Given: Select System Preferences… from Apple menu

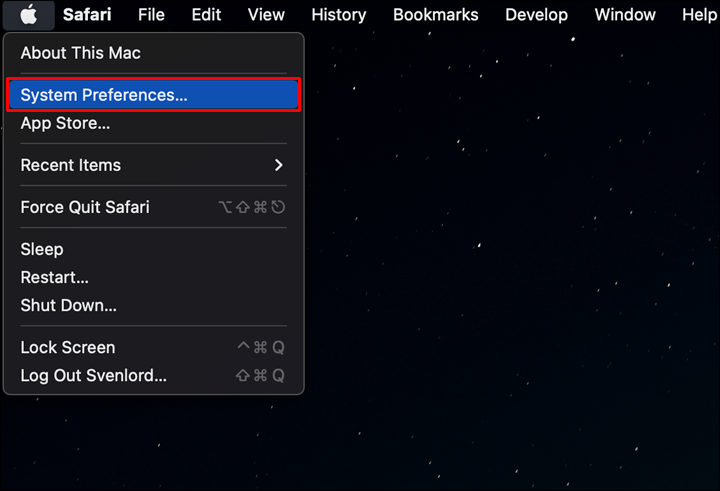Looking at the screenshot, I should coord(154,95).
